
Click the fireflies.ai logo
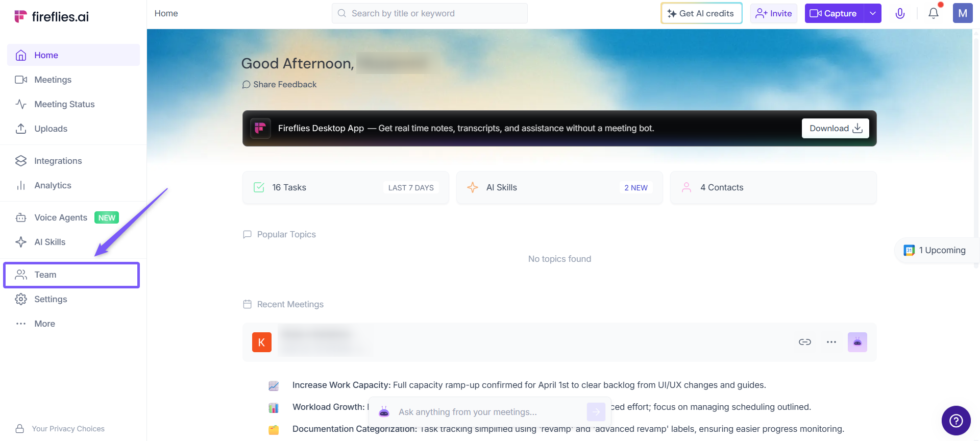(x=52, y=16)
